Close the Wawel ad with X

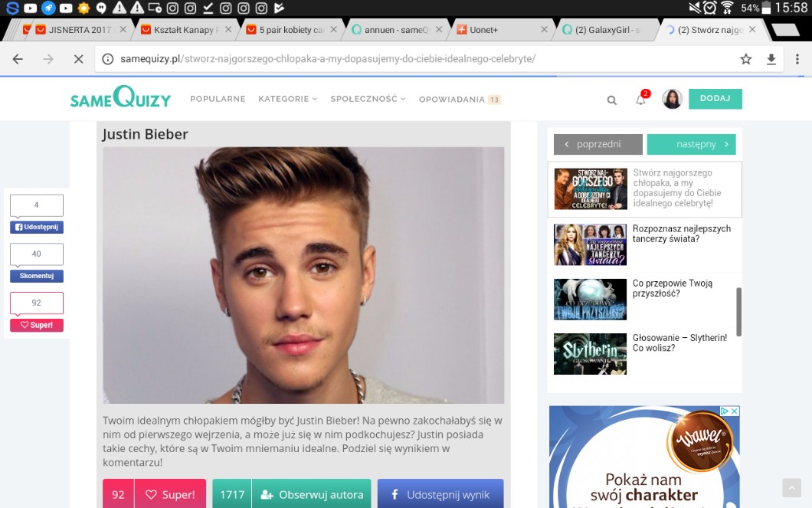click(733, 411)
